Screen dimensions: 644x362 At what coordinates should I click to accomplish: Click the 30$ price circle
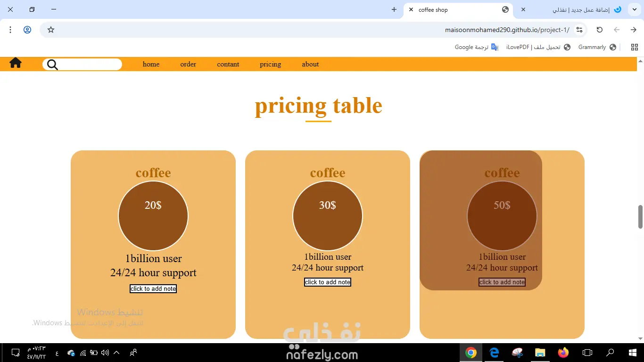point(328,216)
